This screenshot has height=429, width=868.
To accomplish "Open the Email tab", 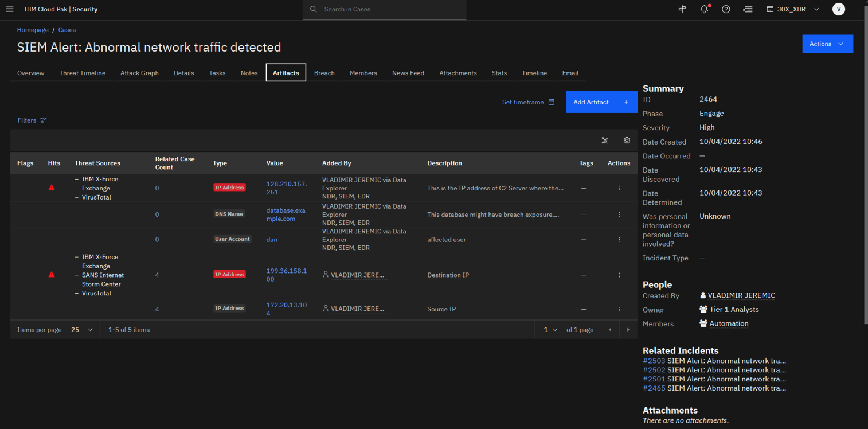I will click(570, 73).
